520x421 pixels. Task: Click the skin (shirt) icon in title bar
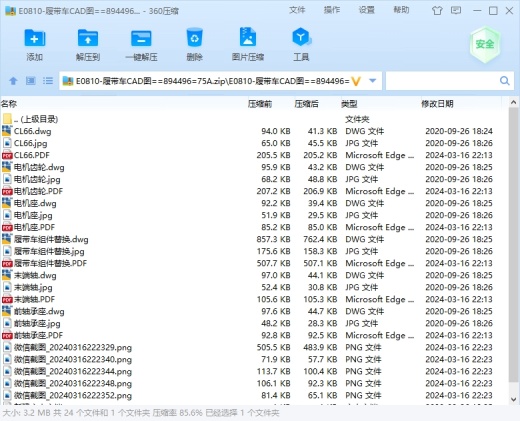point(437,11)
